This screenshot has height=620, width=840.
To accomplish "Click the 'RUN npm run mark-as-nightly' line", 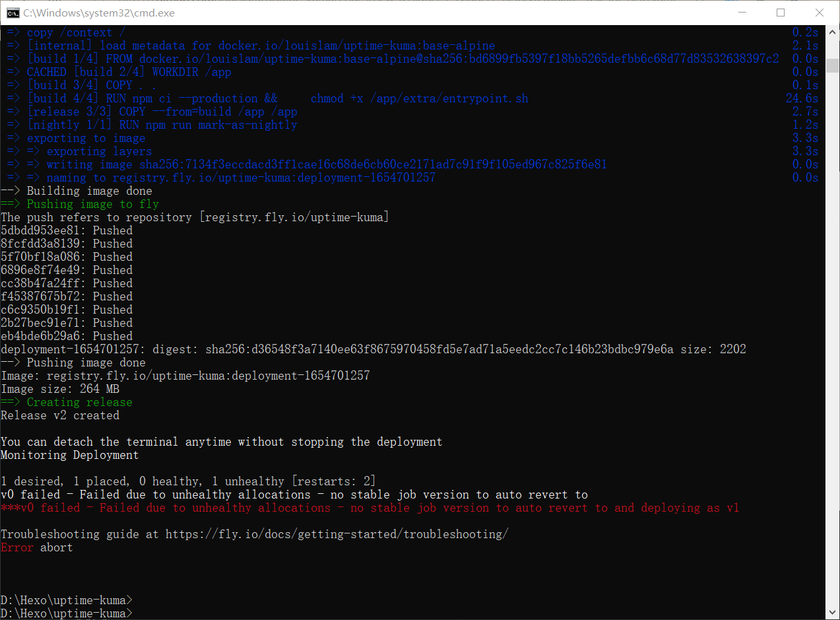I will [x=152, y=125].
